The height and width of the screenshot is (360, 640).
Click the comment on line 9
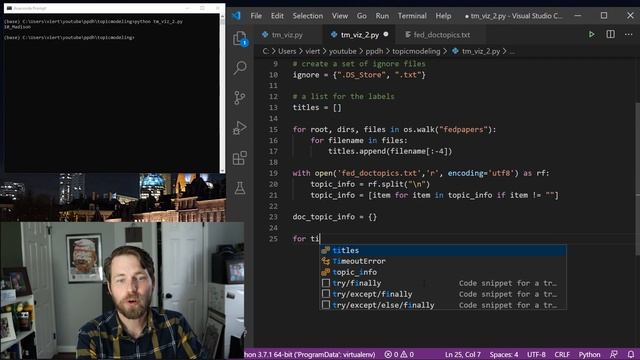[x=359, y=64]
